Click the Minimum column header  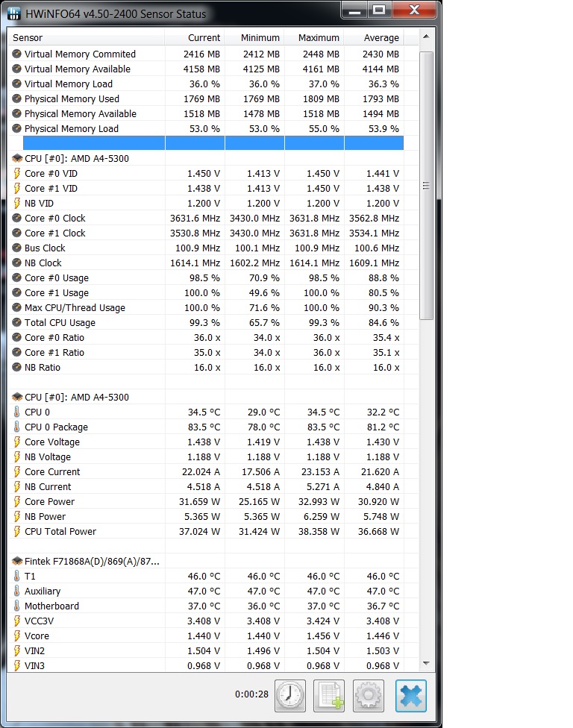(x=254, y=37)
